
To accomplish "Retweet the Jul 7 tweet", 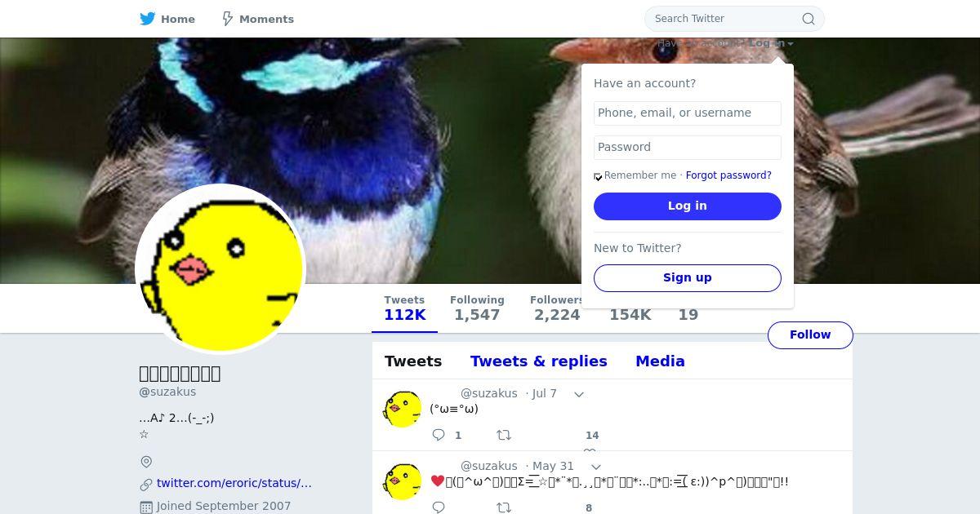I will (504, 435).
